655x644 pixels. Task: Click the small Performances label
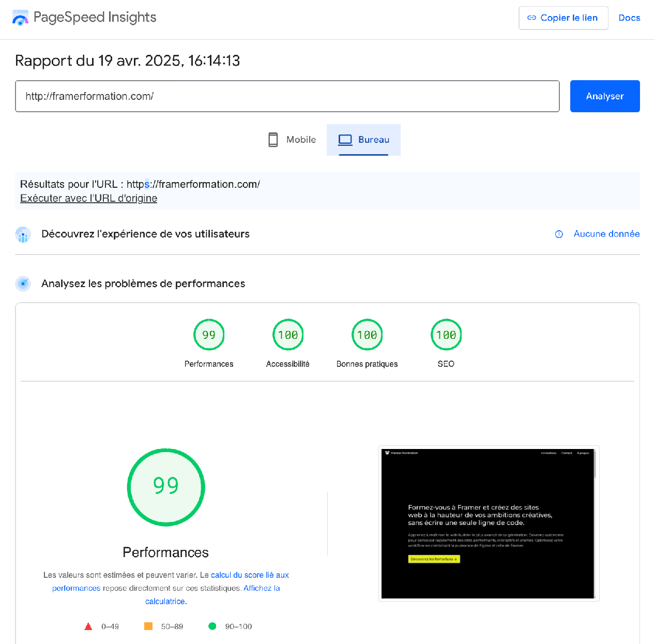209,364
